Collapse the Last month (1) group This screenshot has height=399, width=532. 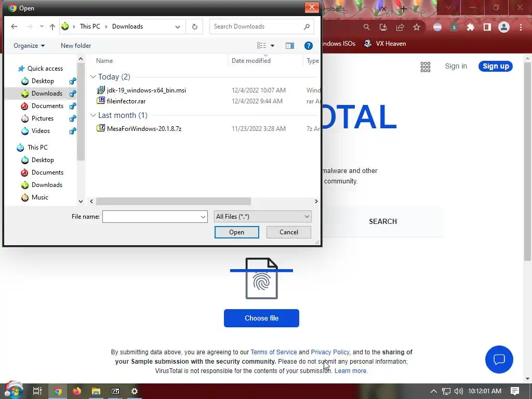(93, 115)
